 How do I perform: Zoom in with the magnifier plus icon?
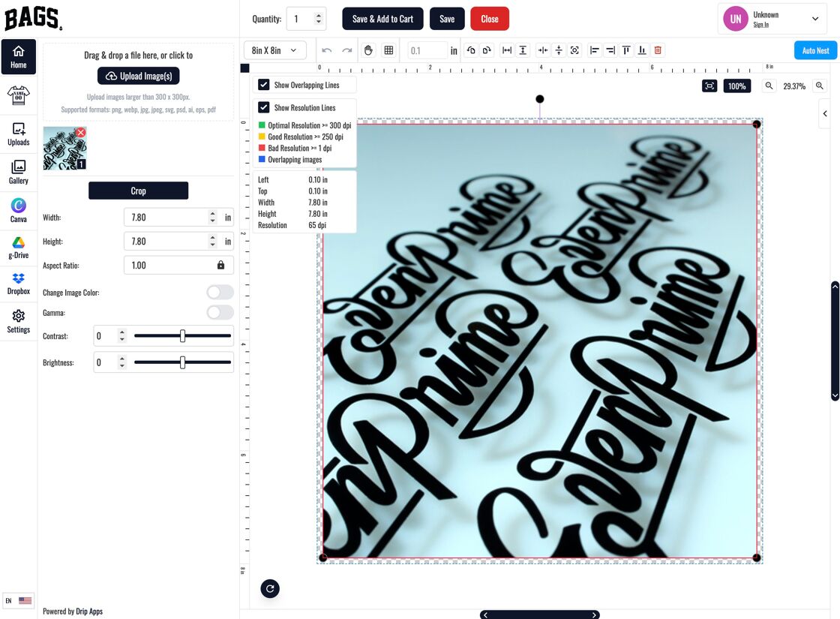point(819,86)
